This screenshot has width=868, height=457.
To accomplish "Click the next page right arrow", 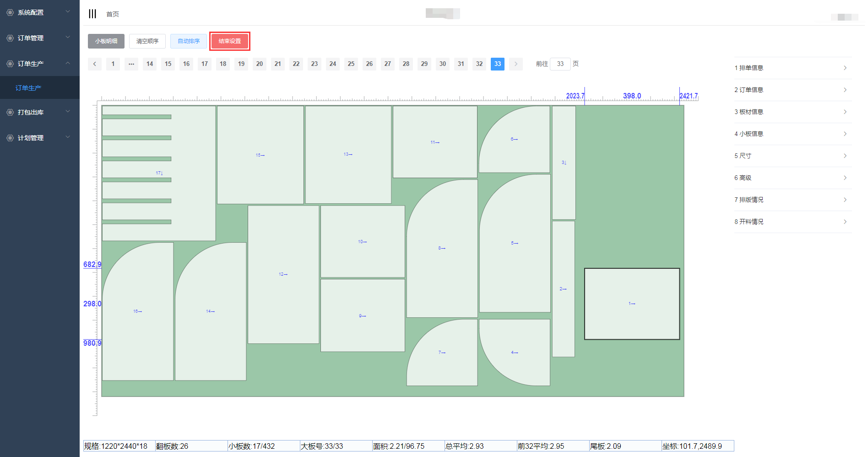I will (516, 64).
